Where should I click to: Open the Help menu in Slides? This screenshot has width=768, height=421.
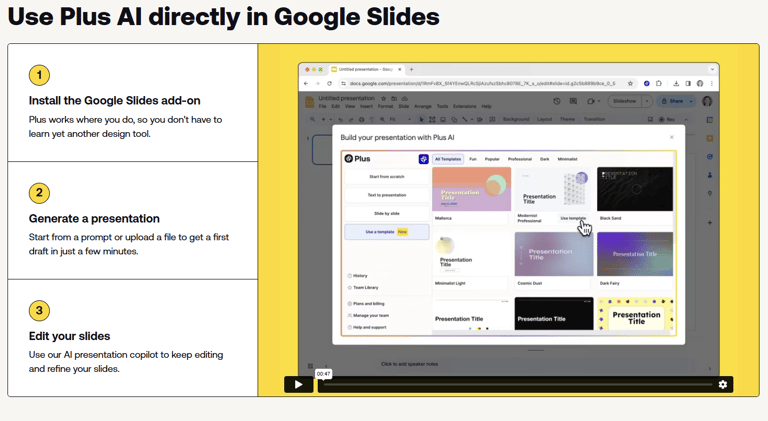(x=486, y=106)
